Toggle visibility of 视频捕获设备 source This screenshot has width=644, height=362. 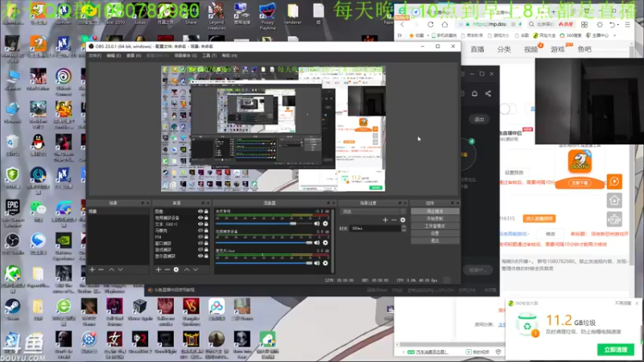click(200, 217)
